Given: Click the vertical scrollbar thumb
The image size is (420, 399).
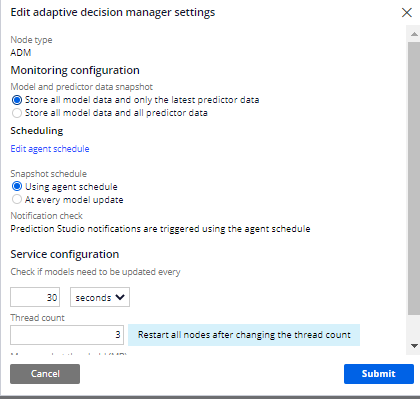Looking at the screenshot, I should click(414, 178).
